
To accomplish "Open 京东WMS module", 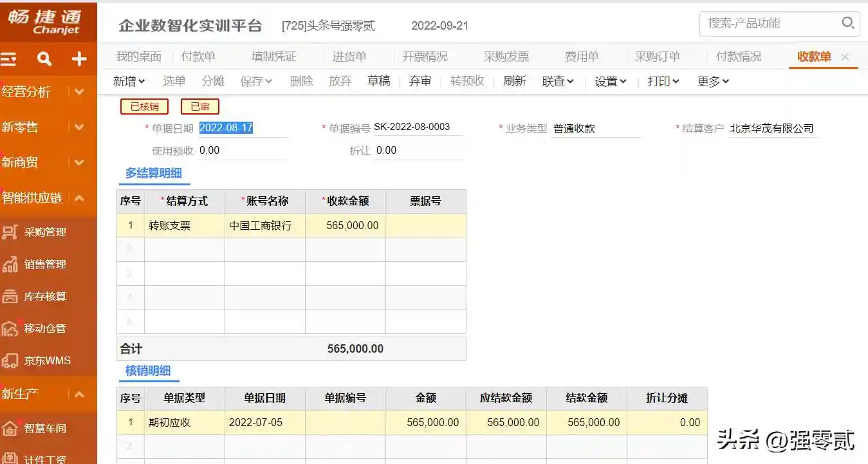I will click(47, 361).
